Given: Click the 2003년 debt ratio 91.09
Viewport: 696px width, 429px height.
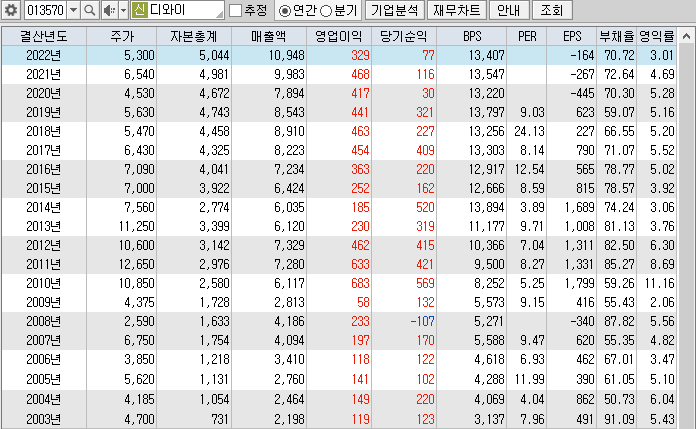Looking at the screenshot, I should coord(619,419).
